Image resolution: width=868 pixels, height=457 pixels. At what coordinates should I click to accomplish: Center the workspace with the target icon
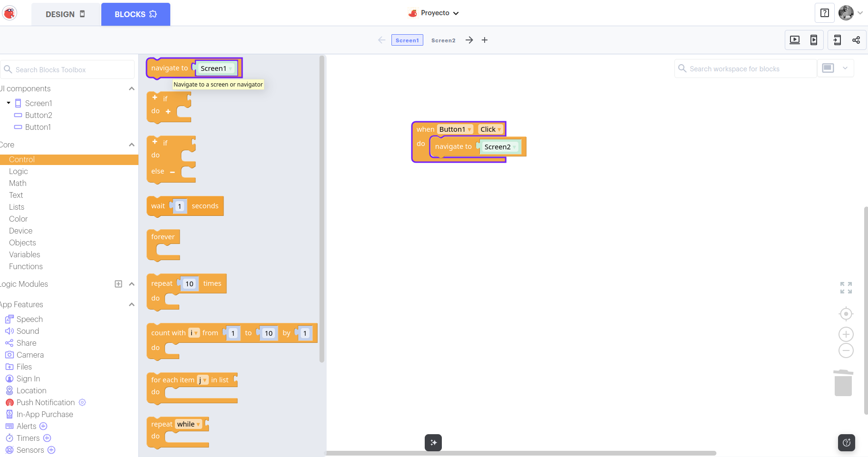[846, 314]
